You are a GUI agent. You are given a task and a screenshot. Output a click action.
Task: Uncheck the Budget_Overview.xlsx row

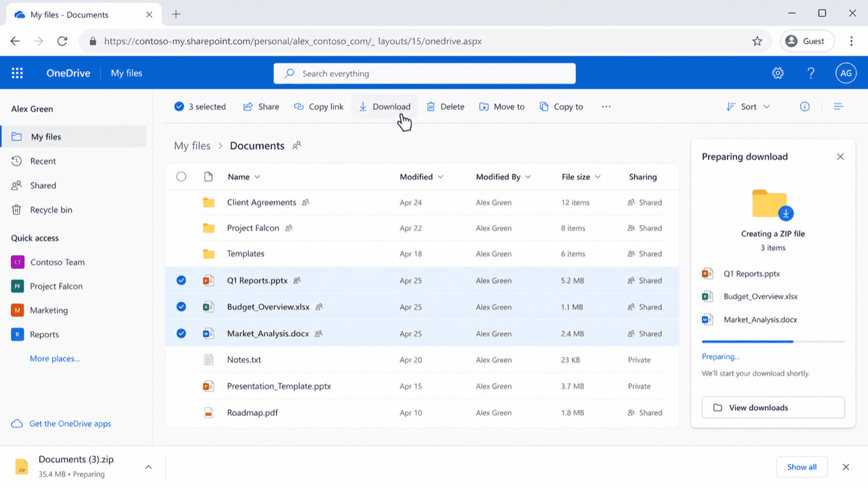[181, 306]
